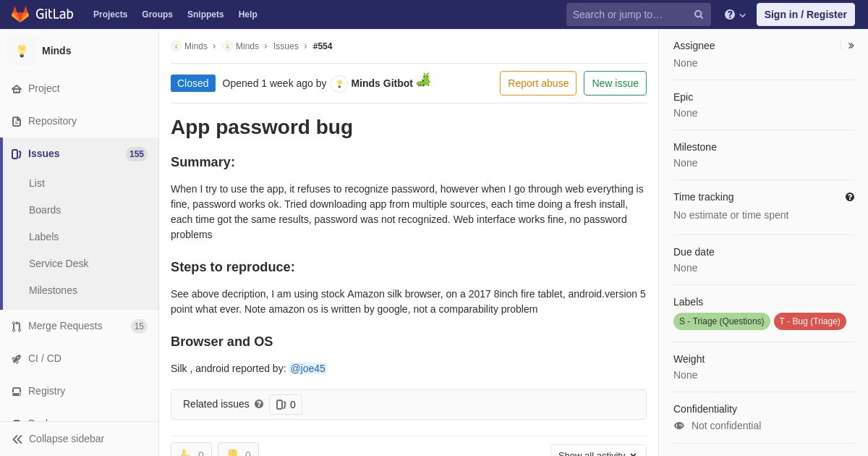Click the Related issues help icon
868x456 pixels.
click(x=259, y=405)
